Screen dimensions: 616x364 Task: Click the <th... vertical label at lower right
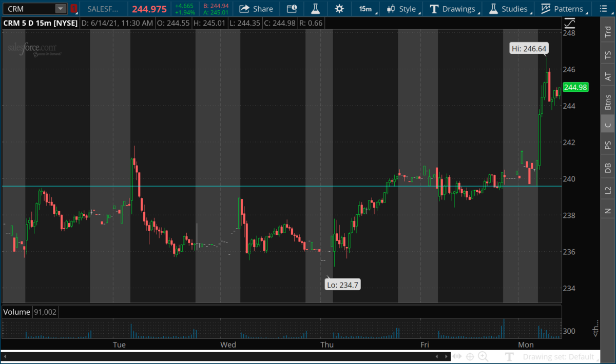click(x=595, y=329)
